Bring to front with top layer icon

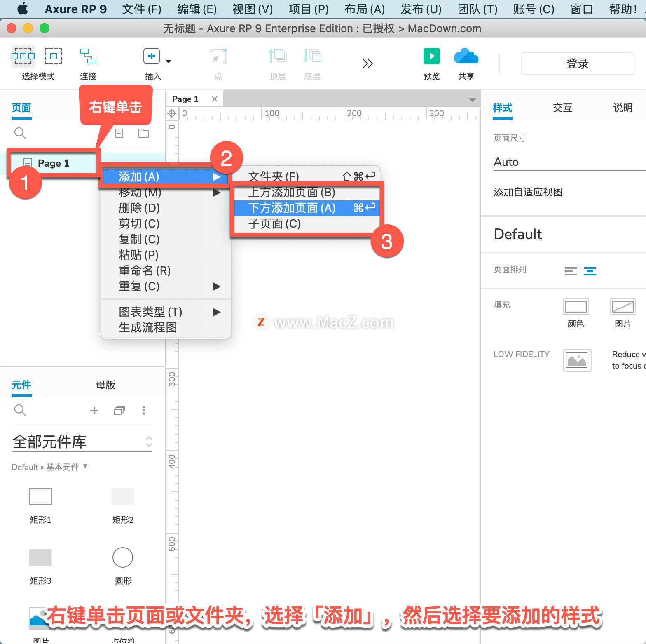(278, 56)
